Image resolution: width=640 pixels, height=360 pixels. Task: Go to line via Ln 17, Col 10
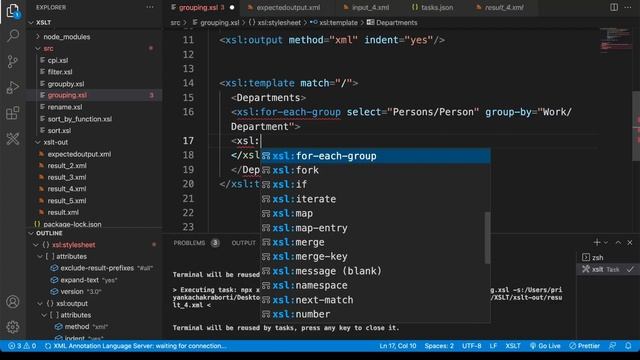(398, 346)
